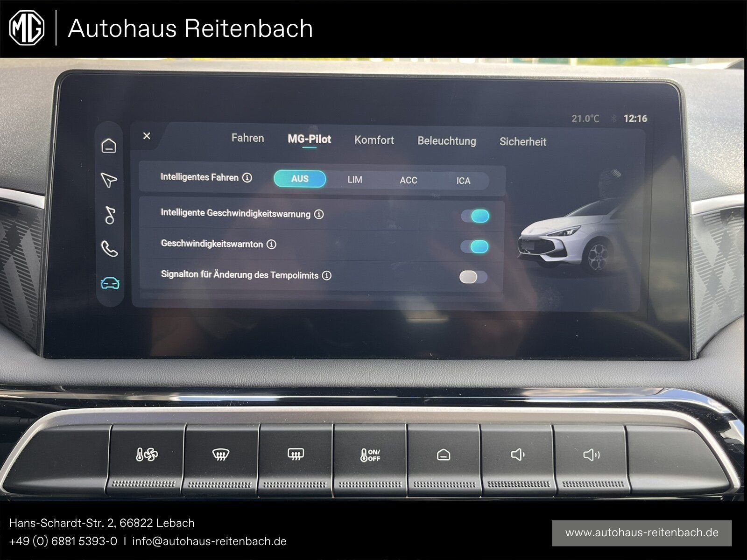Open www.autohaus-reitenbach.de website link
Image resolution: width=747 pixels, height=560 pixels.
click(x=641, y=532)
